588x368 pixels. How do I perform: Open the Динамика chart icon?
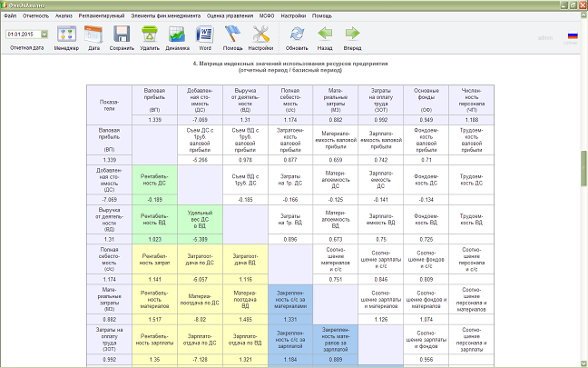pyautogui.click(x=177, y=35)
